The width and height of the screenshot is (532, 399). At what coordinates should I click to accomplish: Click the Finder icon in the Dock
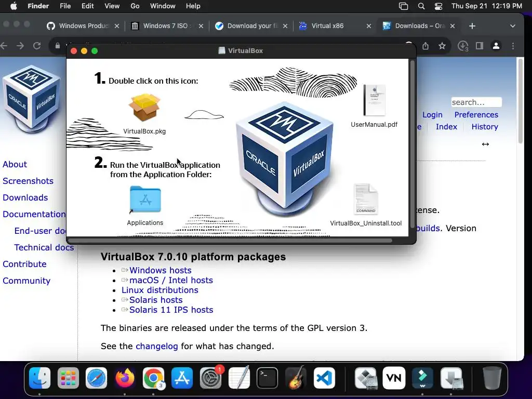tap(39, 378)
